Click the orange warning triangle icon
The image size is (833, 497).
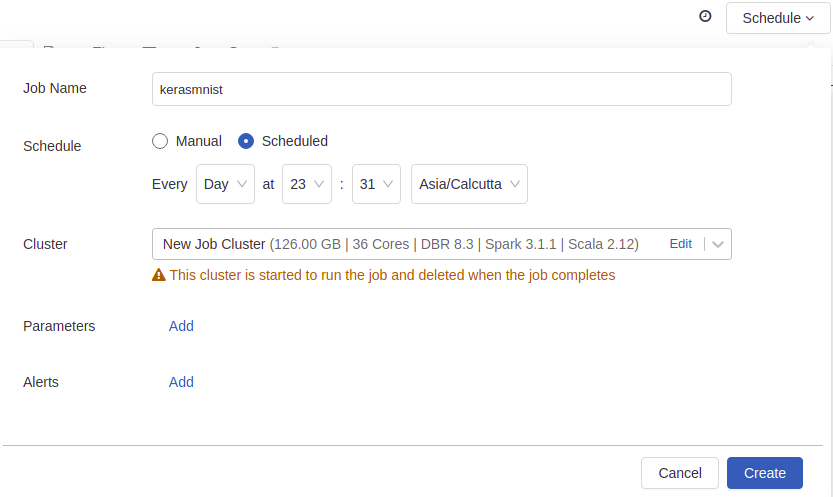[x=158, y=275]
